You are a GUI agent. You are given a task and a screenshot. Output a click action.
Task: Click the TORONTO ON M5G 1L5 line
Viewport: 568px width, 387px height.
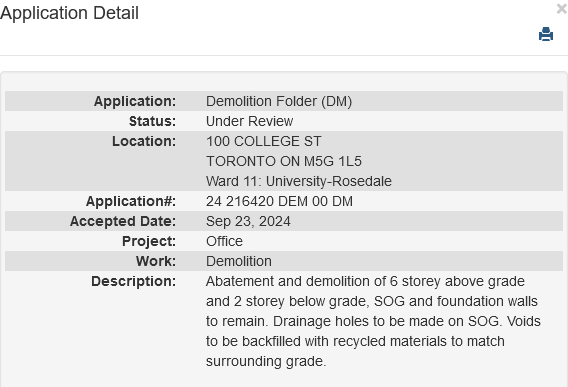click(x=284, y=161)
